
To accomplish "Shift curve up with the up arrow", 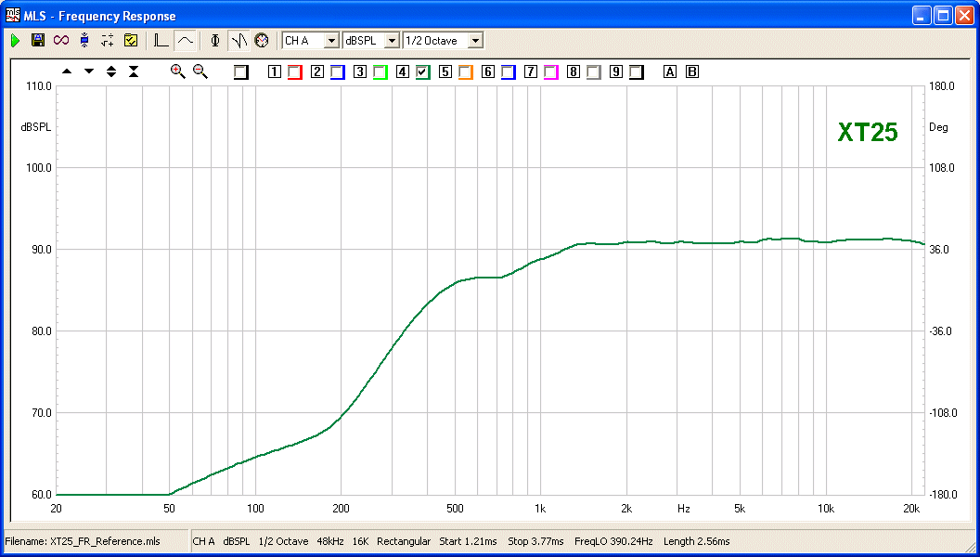I will click(67, 71).
